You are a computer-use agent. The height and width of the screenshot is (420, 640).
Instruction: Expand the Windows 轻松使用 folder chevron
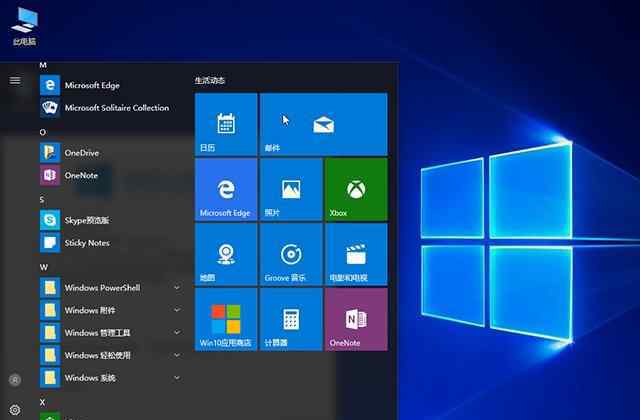pos(177,355)
